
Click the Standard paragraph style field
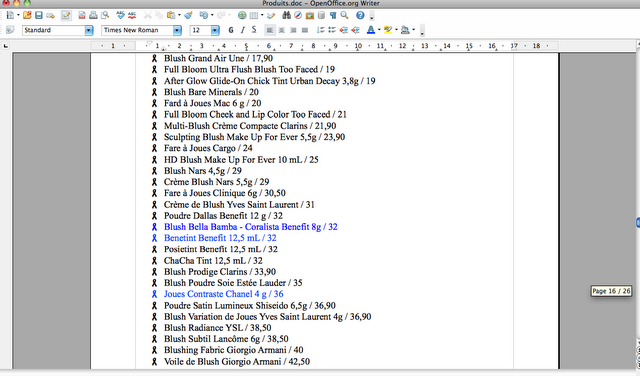click(x=53, y=30)
